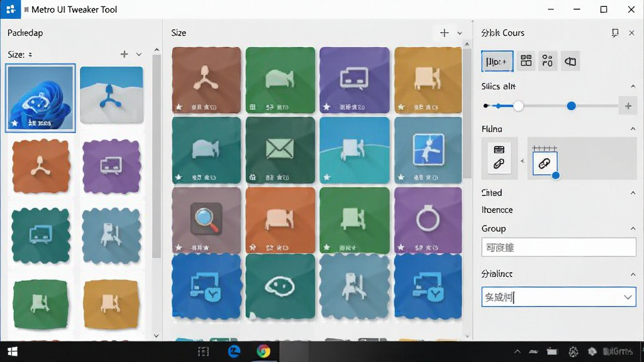Screen dimensions: 644x362
Task: Click the paperclip icon below the calendar icon
Action: (499, 164)
